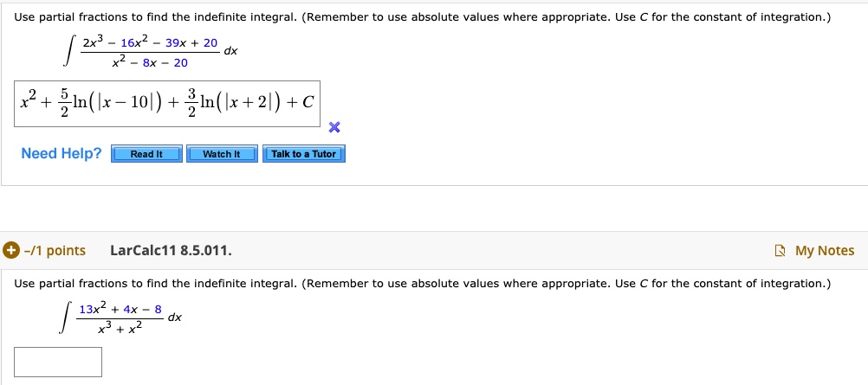
Task: Select the Need Help? label
Action: pyautogui.click(x=62, y=153)
